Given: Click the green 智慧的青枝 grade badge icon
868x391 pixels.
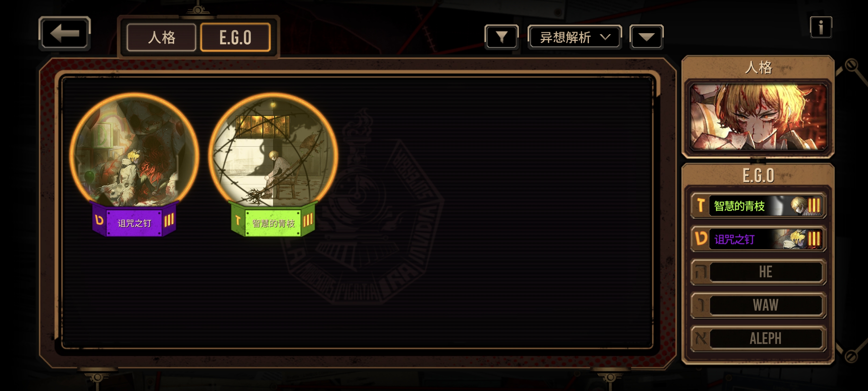Looking at the screenshot, I should point(238,221).
